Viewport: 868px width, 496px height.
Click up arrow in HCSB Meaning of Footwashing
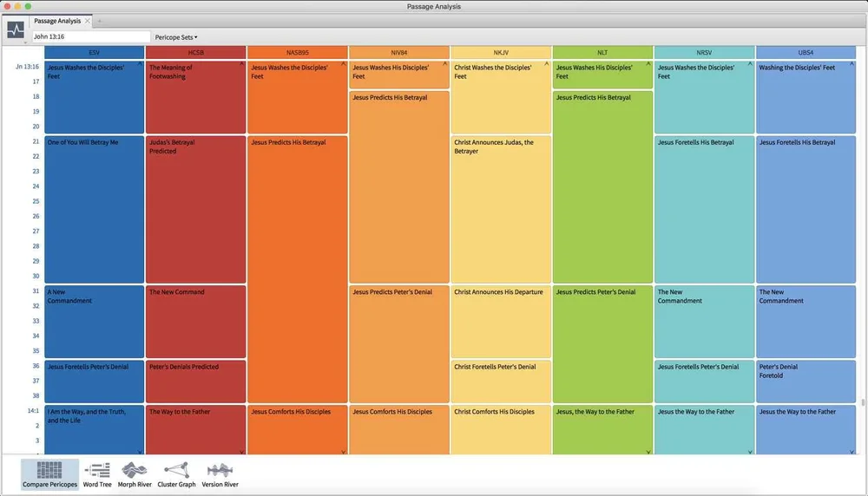242,64
